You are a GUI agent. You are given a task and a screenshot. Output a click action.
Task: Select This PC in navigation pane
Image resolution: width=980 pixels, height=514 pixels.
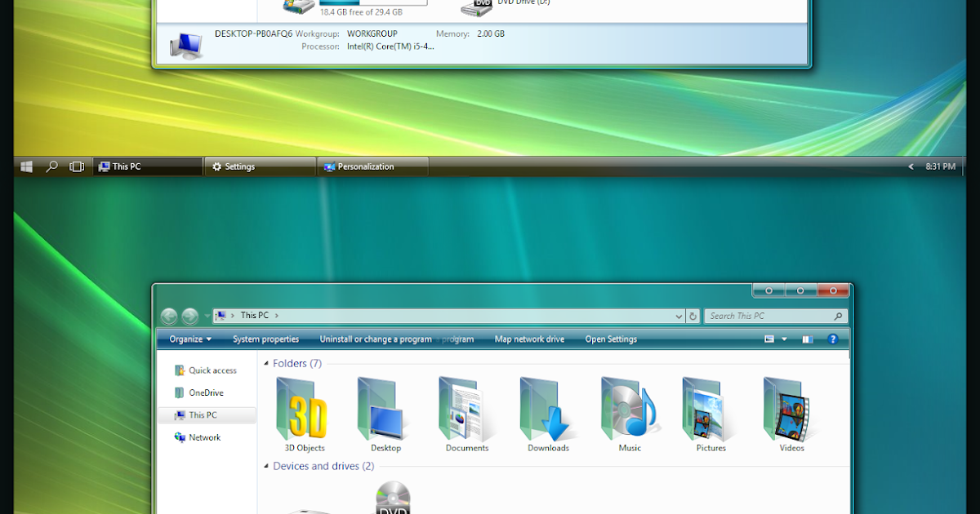(x=207, y=415)
